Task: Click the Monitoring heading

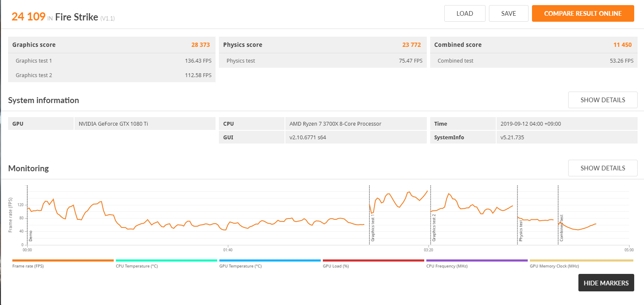Action: [29, 168]
